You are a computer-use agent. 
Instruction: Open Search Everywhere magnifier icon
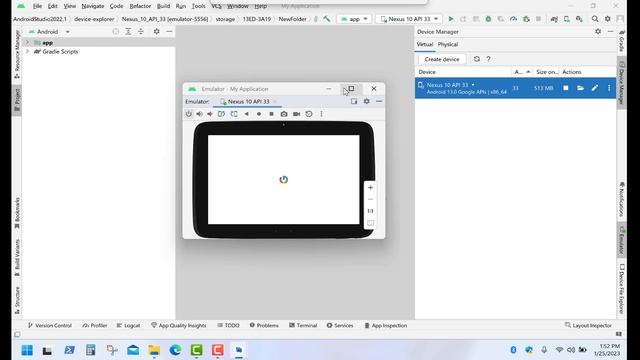point(595,19)
